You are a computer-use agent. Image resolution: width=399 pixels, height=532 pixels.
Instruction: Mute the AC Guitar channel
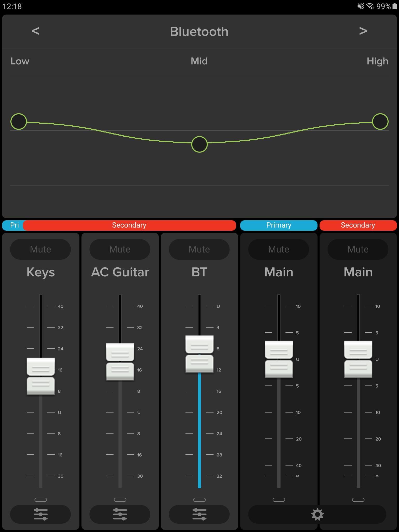[x=120, y=249]
